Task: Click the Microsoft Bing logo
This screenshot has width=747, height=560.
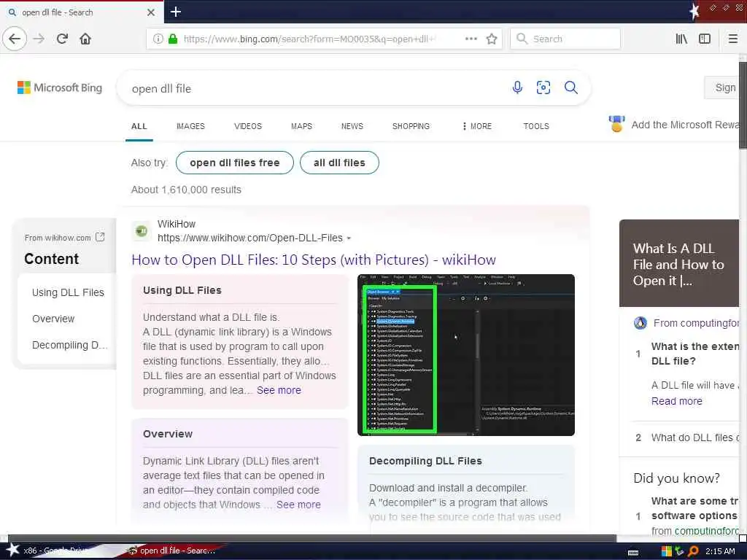Action: (60, 87)
